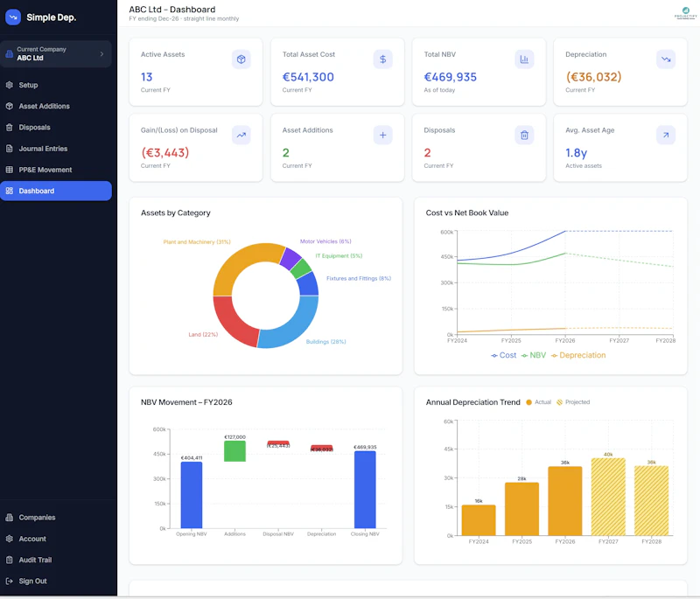Click the (€36,032) Depreciation value

[x=593, y=77]
